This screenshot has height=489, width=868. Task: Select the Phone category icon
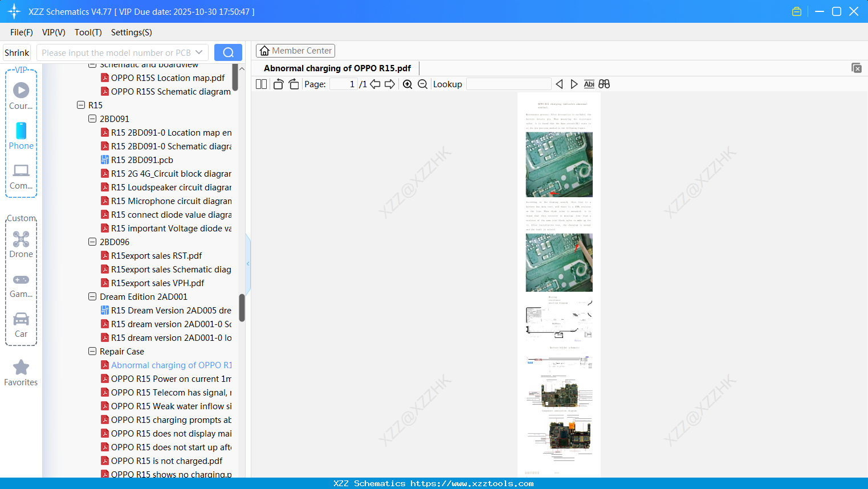coord(21,136)
